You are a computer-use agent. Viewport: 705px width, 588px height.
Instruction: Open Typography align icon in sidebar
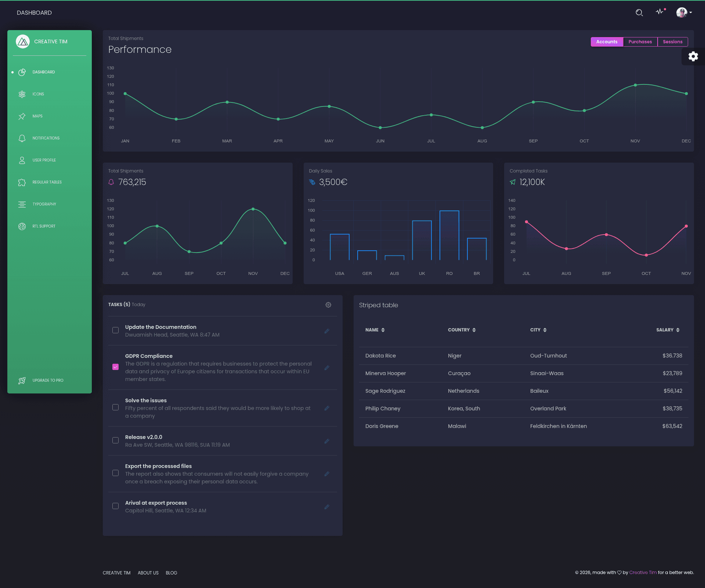22,204
